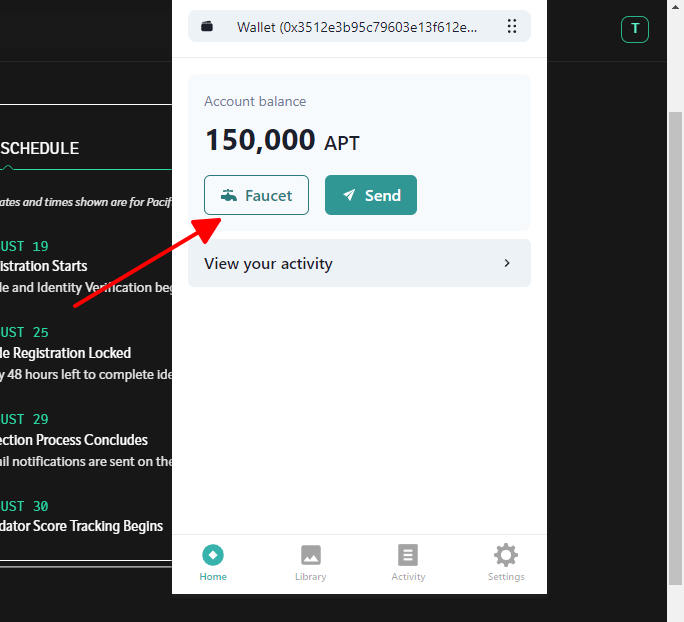Select the Registration Locked schedule item
Viewport: 684px width, 622px height.
click(66, 353)
